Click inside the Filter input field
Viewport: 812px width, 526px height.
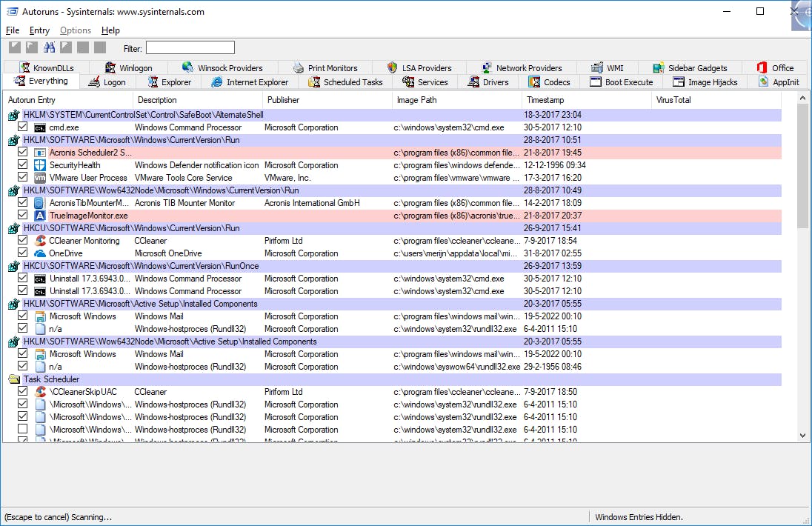pyautogui.click(x=190, y=47)
